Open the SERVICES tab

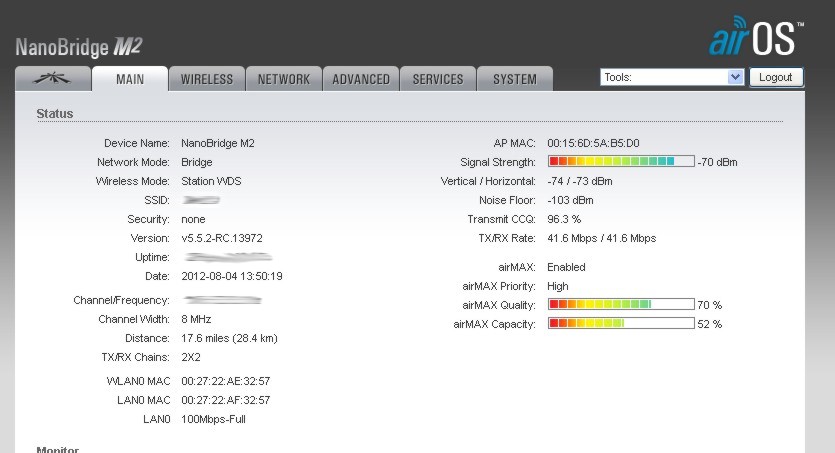(438, 79)
